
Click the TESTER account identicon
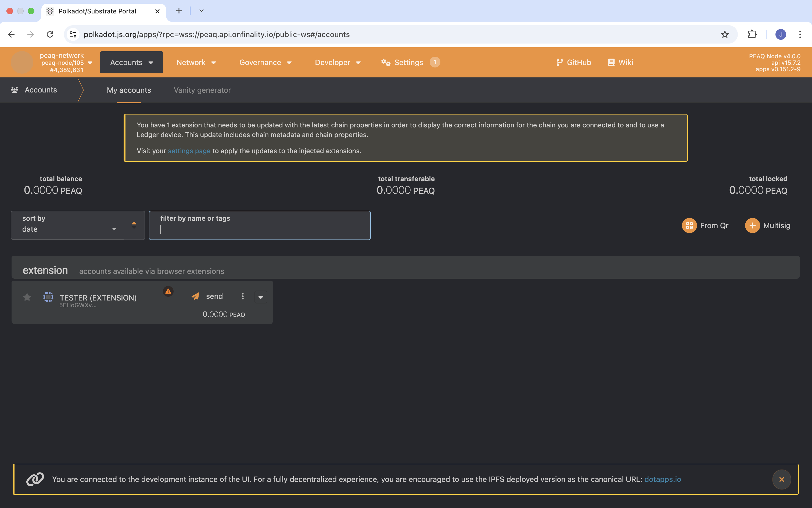[48, 297]
